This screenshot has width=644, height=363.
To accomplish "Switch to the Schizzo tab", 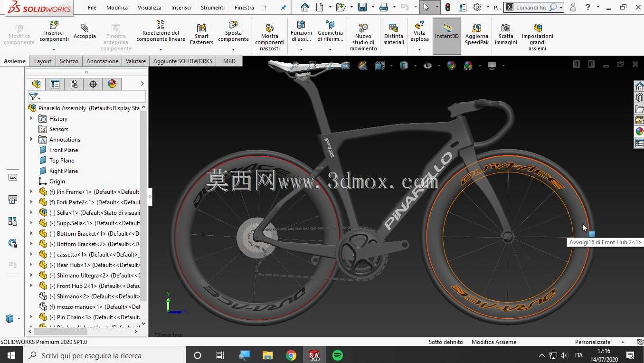I will click(69, 61).
